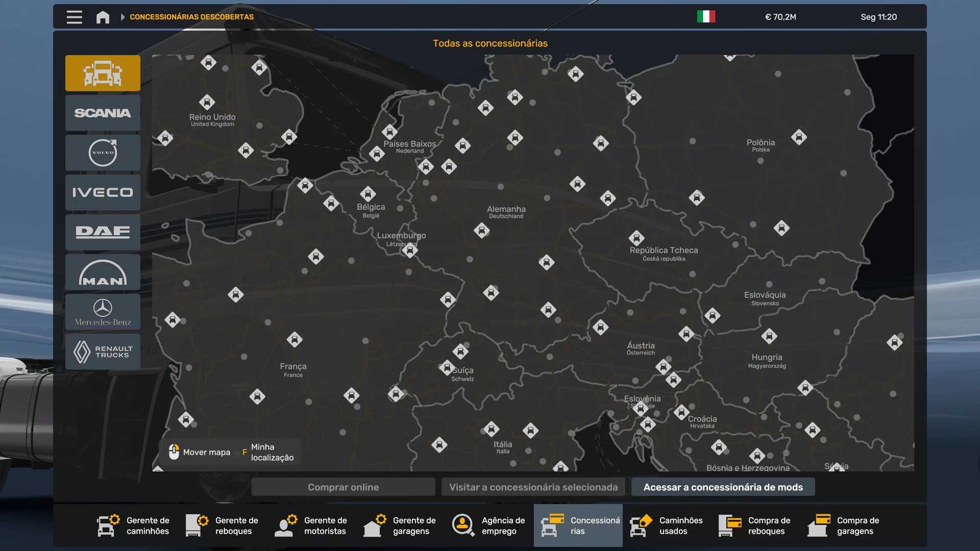The width and height of the screenshot is (980, 551).
Task: Filter dealers by DAF brand
Action: click(x=103, y=232)
